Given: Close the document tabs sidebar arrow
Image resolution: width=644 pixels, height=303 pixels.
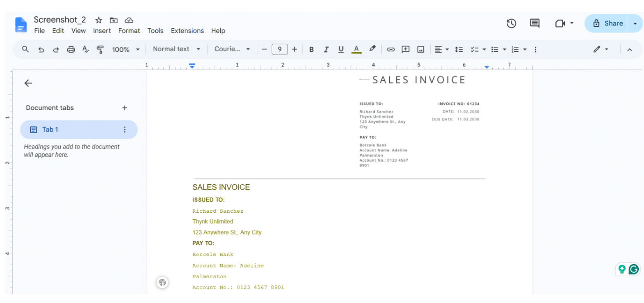Looking at the screenshot, I should pyautogui.click(x=28, y=83).
